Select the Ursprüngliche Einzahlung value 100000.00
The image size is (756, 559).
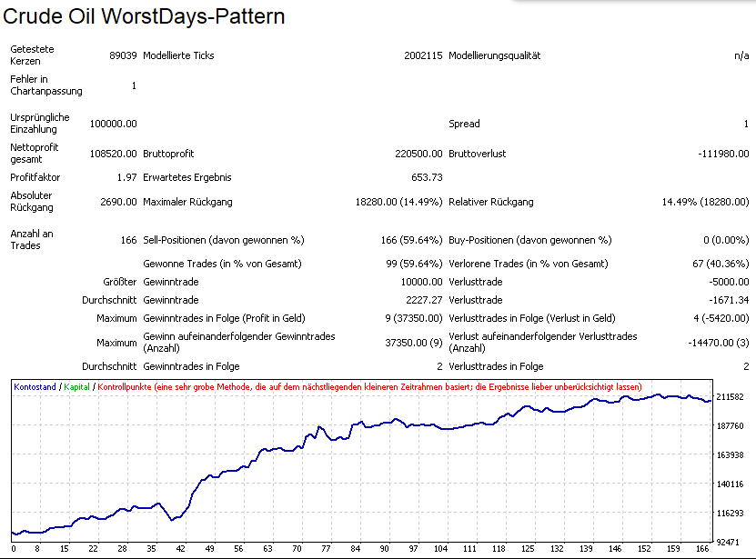point(113,124)
